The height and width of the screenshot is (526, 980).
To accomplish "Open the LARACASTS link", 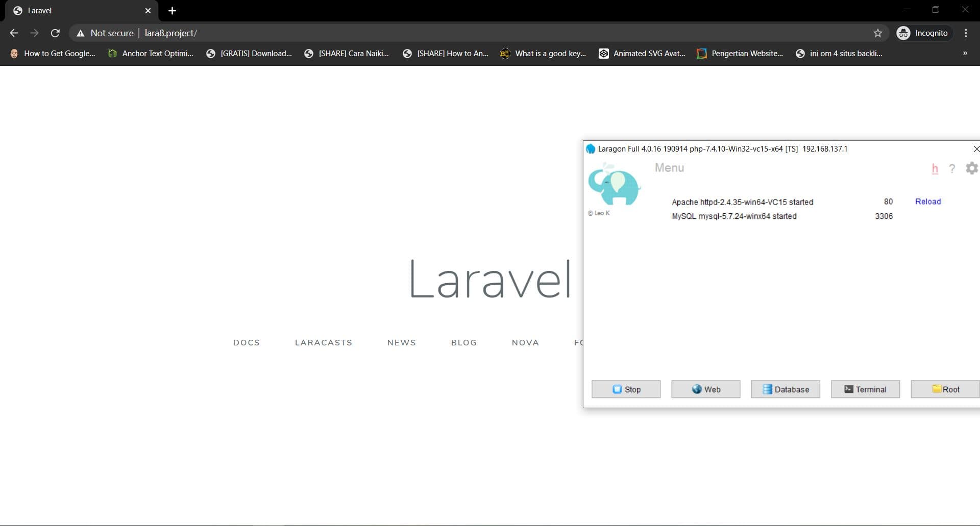I will click(324, 342).
